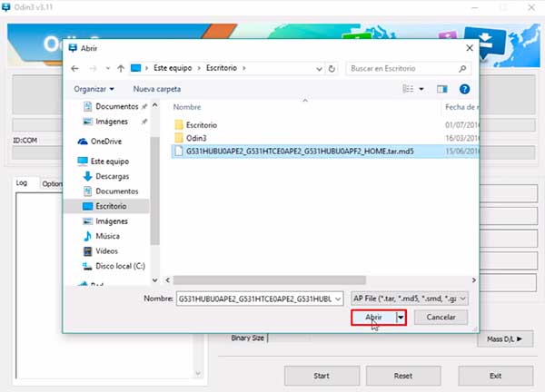Open help with the blue question icon
Screen dimensions: 545x392
pos(464,89)
